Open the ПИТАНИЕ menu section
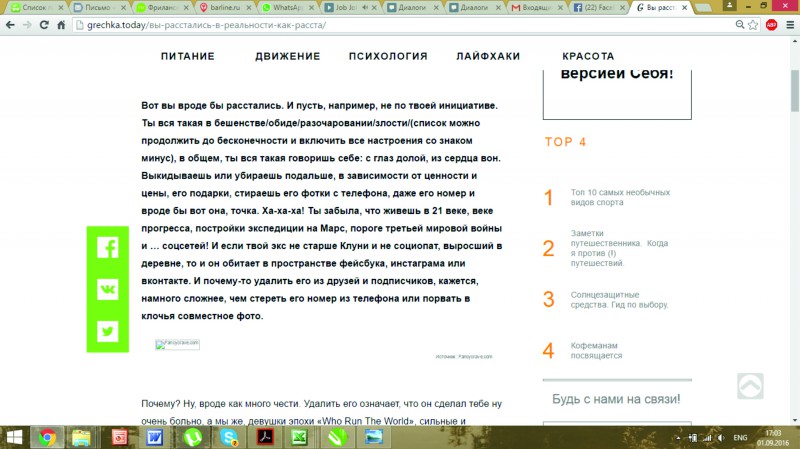Screen dimensions: 800x449 188,56
